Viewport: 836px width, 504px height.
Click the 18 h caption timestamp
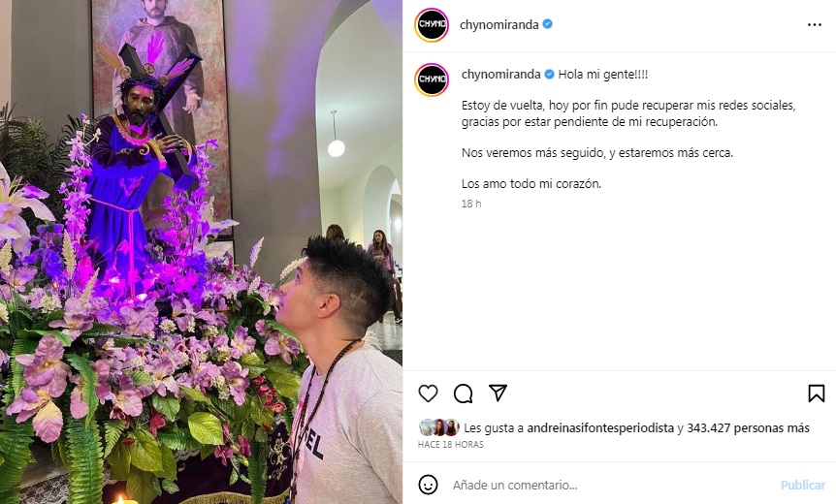point(471,204)
